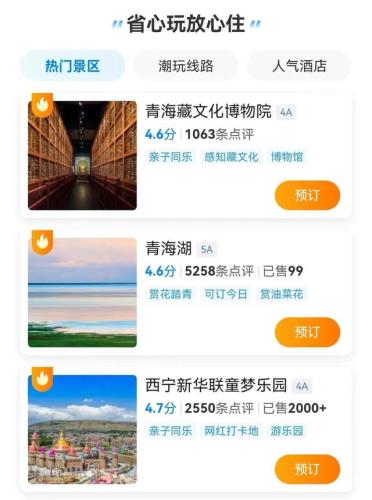View the 5258条点评 reviews for 青海湖
The image size is (372, 500).
click(219, 271)
